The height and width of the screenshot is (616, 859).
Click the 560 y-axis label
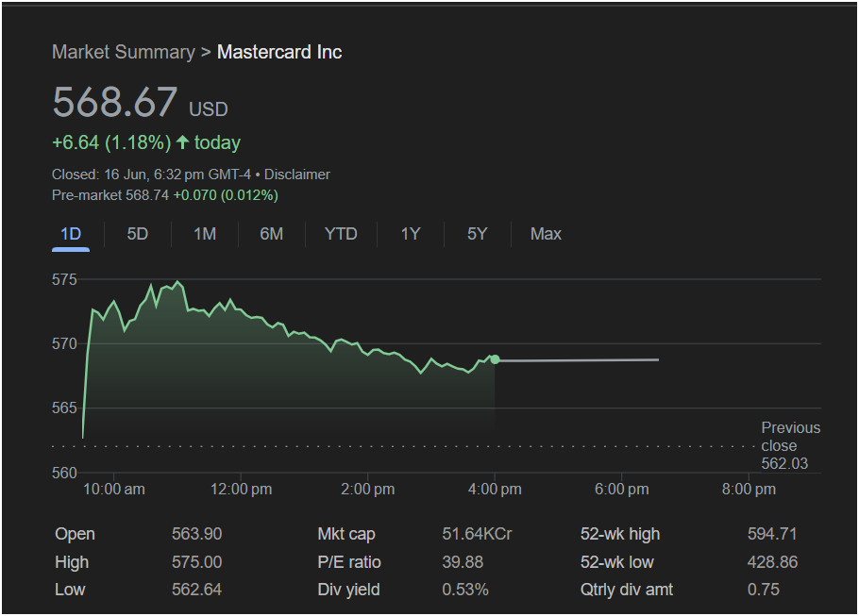(x=64, y=473)
